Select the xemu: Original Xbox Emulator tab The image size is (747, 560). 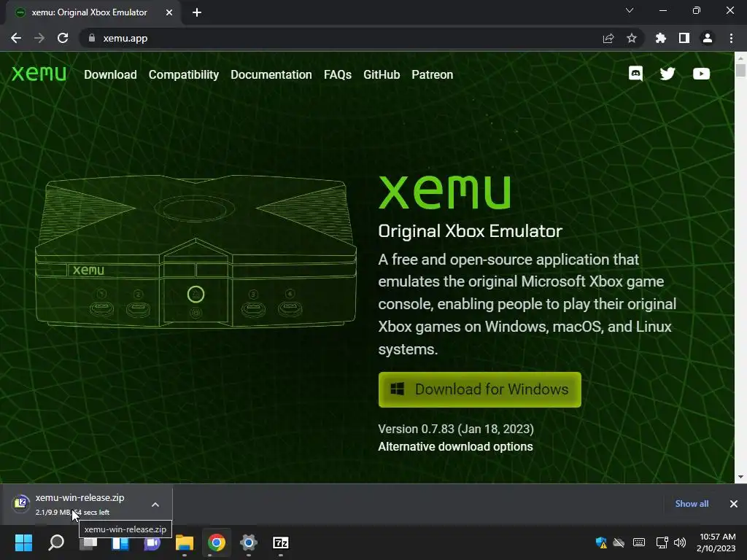[x=89, y=12]
